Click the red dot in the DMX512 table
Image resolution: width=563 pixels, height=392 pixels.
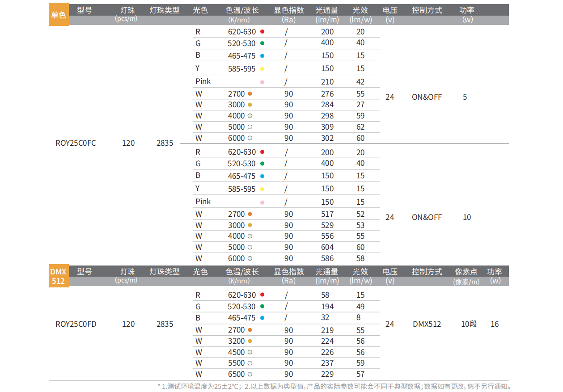(262, 295)
